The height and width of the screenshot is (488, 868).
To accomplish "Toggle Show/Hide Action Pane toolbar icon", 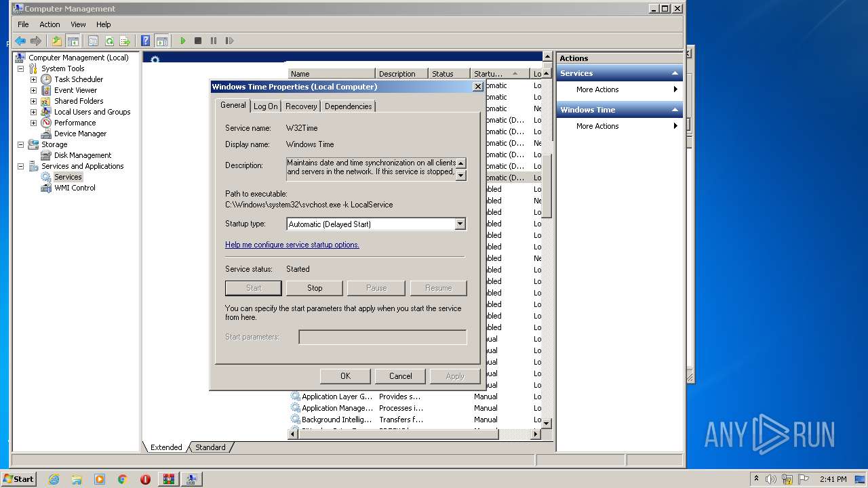I will point(161,41).
